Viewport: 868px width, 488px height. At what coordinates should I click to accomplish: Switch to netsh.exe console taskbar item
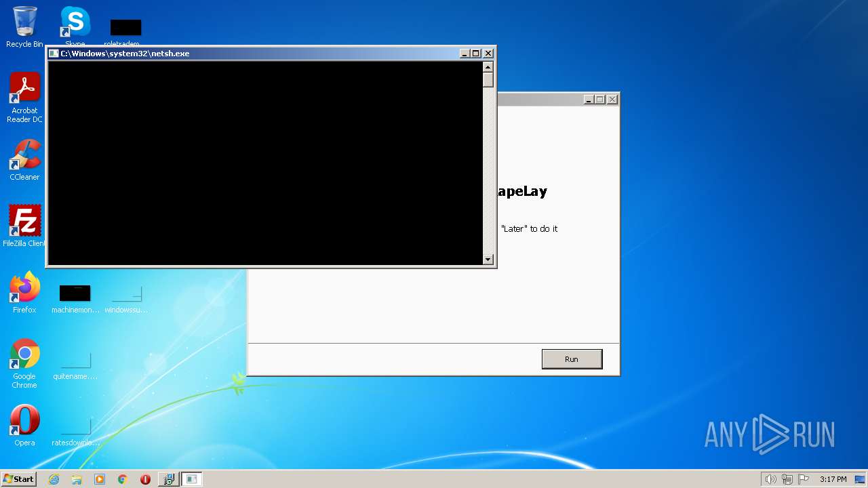[x=192, y=479]
